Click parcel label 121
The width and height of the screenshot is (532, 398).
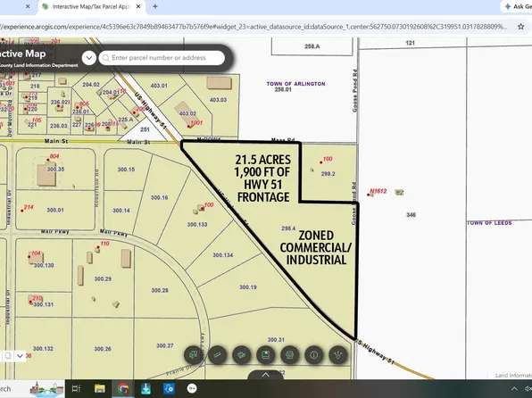pyautogui.click(x=410, y=43)
